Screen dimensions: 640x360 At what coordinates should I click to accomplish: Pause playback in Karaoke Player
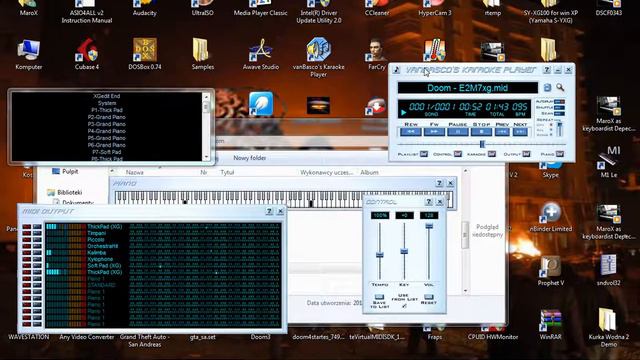[458, 132]
